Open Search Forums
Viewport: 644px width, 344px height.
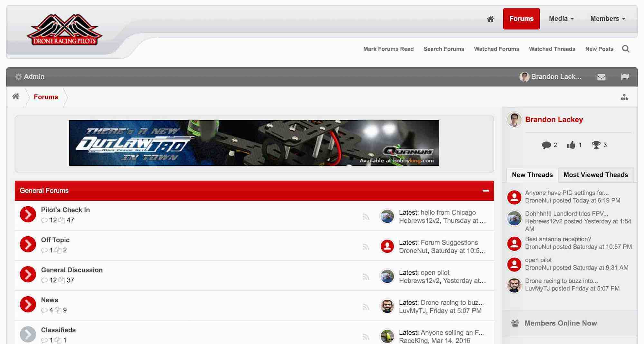coord(444,49)
